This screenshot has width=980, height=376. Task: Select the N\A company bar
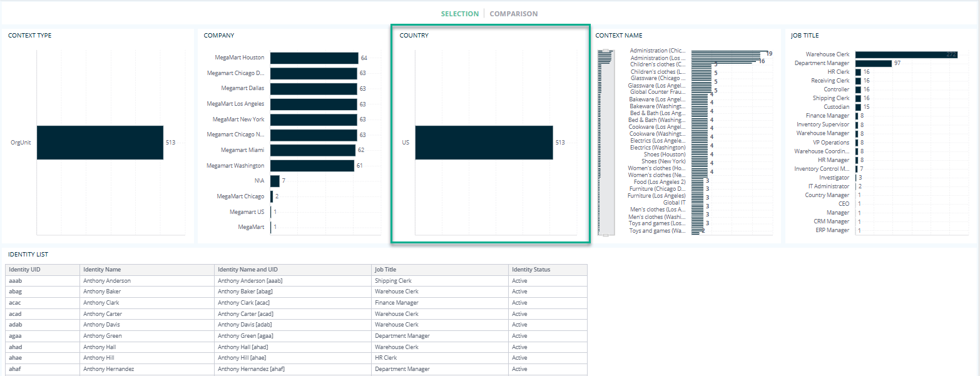click(275, 181)
